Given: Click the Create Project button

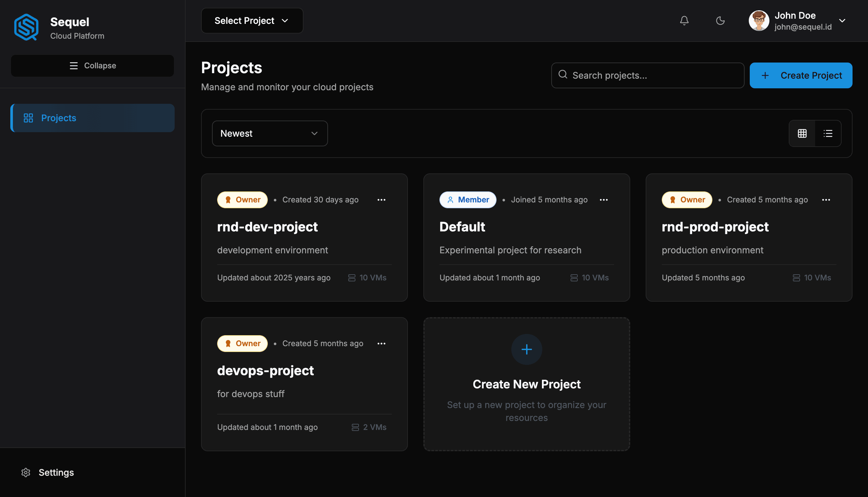Looking at the screenshot, I should pos(801,75).
